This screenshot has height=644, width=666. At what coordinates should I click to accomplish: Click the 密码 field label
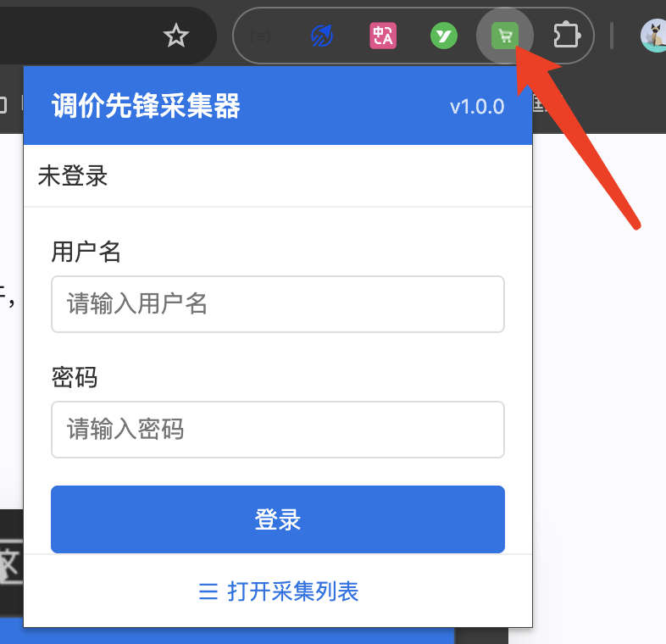[x=75, y=377]
